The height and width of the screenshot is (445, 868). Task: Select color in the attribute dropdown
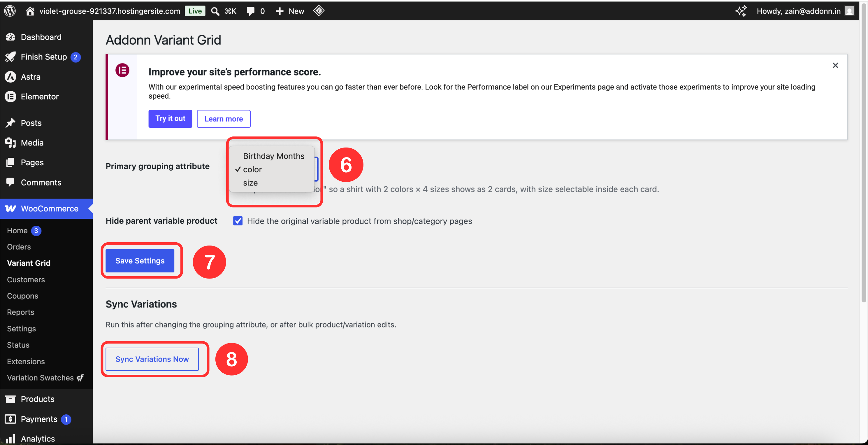coord(272,169)
